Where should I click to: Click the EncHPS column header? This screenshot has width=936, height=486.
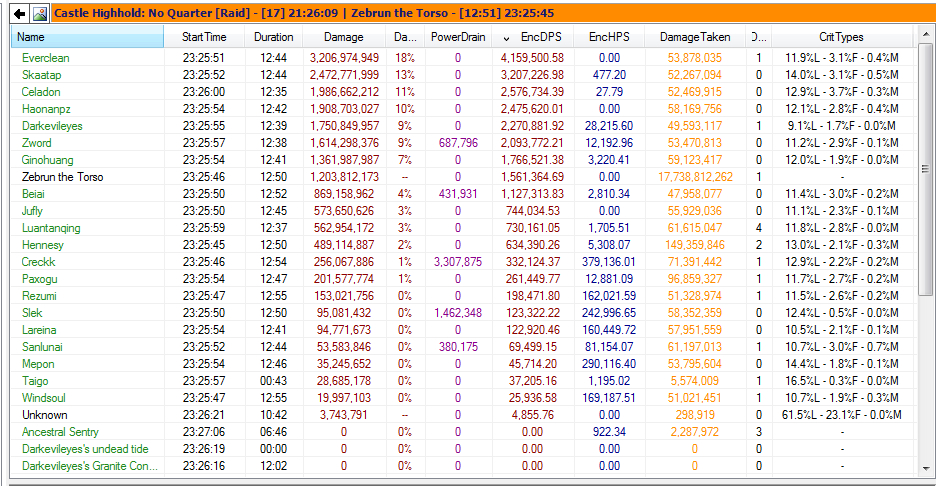[x=609, y=37]
